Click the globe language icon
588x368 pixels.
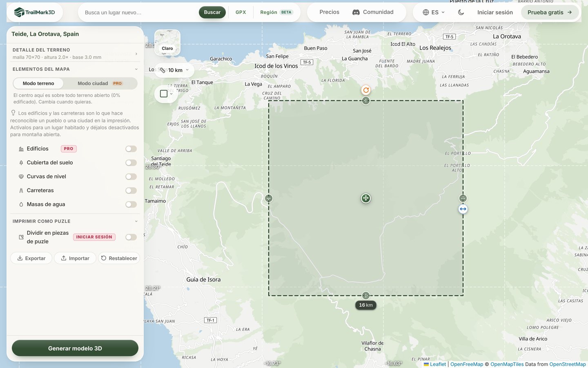426,12
